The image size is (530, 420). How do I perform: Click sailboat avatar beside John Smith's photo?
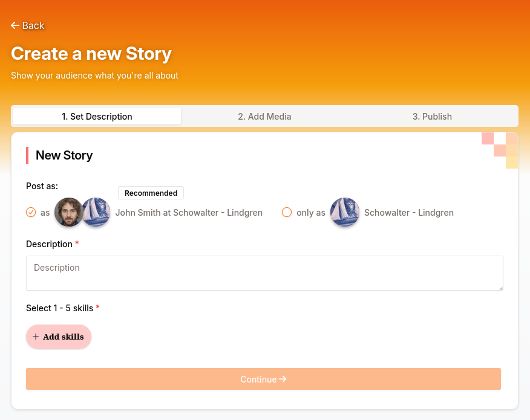[97, 213]
